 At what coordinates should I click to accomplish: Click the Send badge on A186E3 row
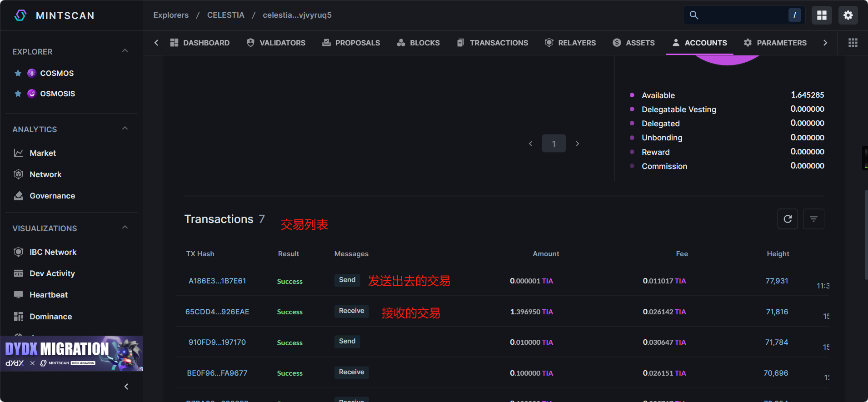(x=347, y=280)
